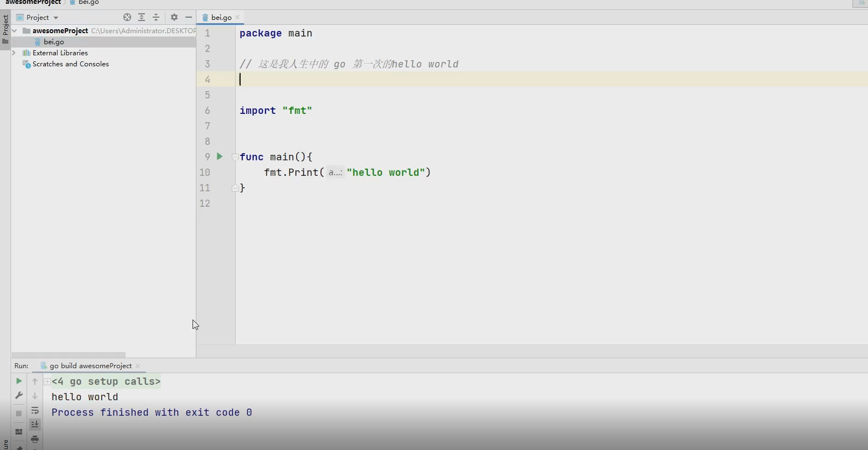Screen dimensions: 868x450
Task: Click the stop process icon
Action: [19, 414]
